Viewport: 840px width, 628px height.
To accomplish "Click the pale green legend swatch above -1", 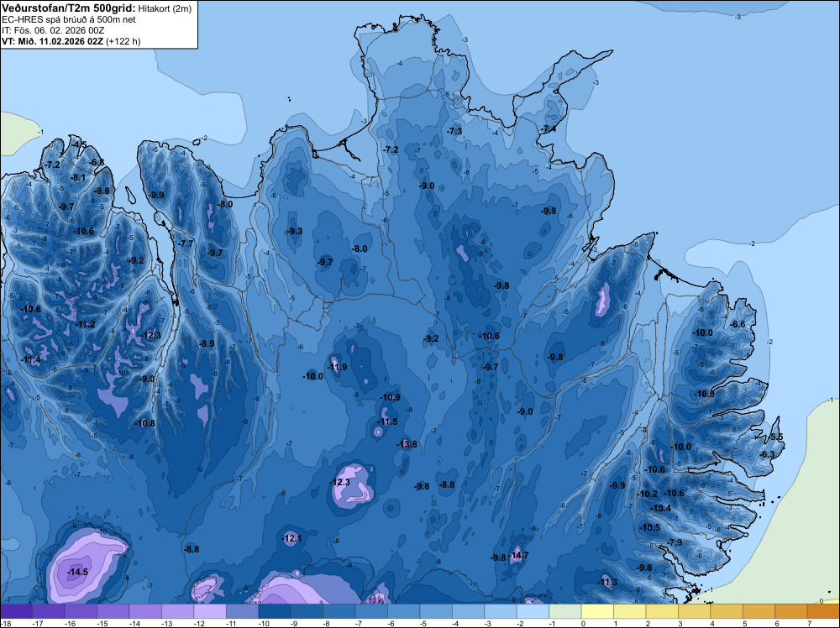I will tap(565, 611).
